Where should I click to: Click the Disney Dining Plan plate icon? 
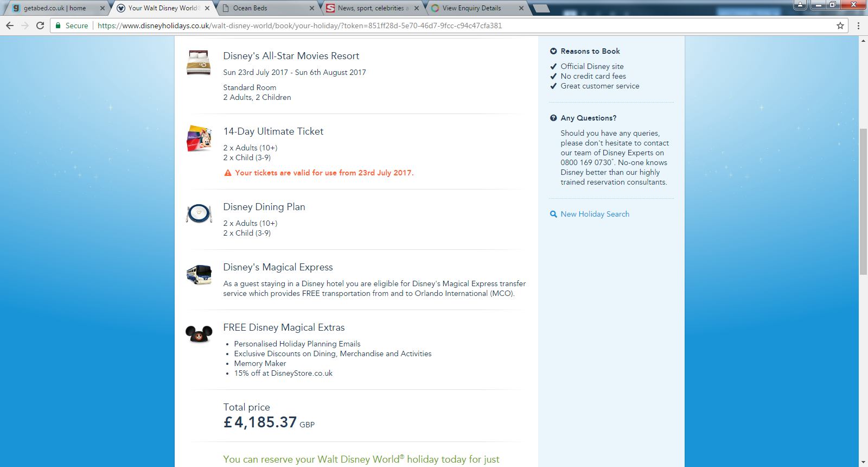pyautogui.click(x=199, y=213)
